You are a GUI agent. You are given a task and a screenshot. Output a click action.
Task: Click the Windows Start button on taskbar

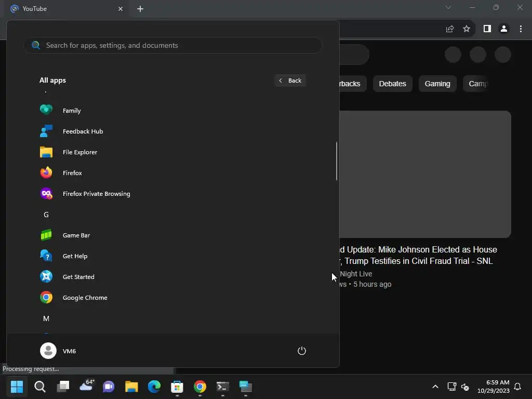pyautogui.click(x=17, y=387)
